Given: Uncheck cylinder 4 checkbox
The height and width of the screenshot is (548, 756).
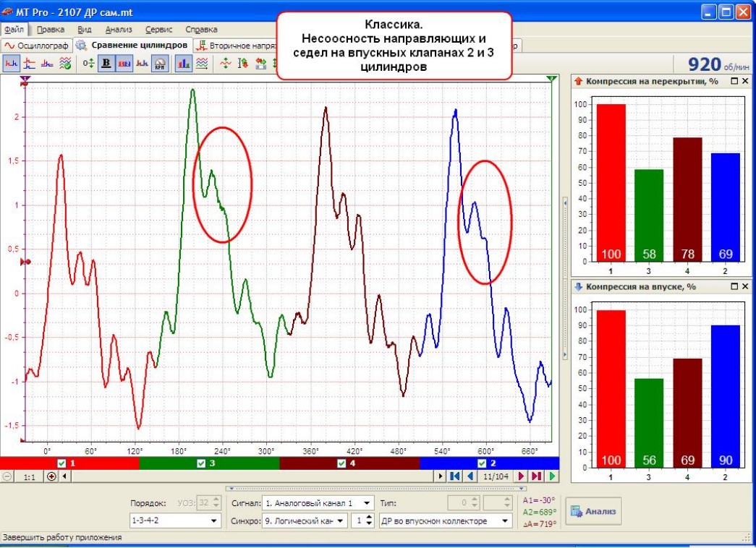Looking at the screenshot, I should [x=341, y=463].
